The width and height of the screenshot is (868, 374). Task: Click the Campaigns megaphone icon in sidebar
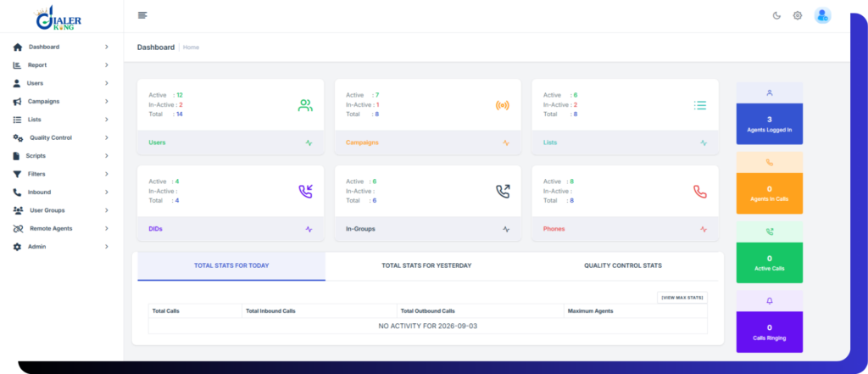[x=17, y=102]
